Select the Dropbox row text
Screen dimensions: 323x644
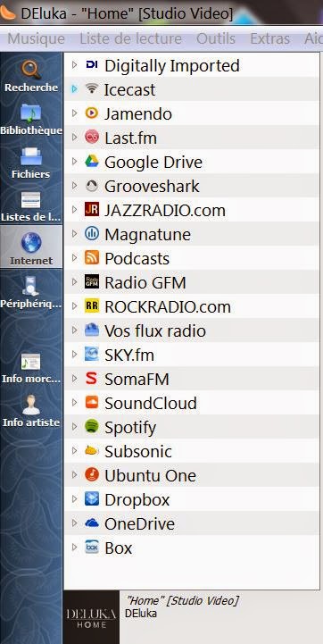click(x=137, y=500)
